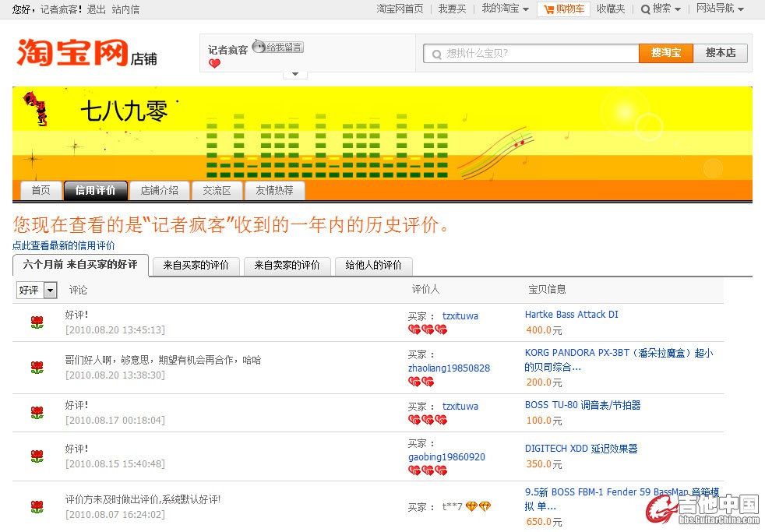Switch to 给他人的评价 tab
Viewport: 765px width, 532px height.
[x=374, y=266]
